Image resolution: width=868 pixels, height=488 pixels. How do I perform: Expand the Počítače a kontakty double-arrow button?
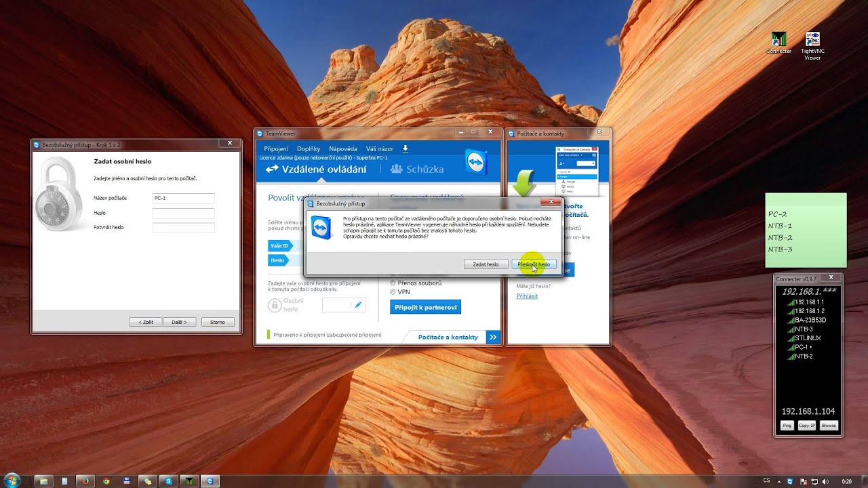click(x=493, y=337)
